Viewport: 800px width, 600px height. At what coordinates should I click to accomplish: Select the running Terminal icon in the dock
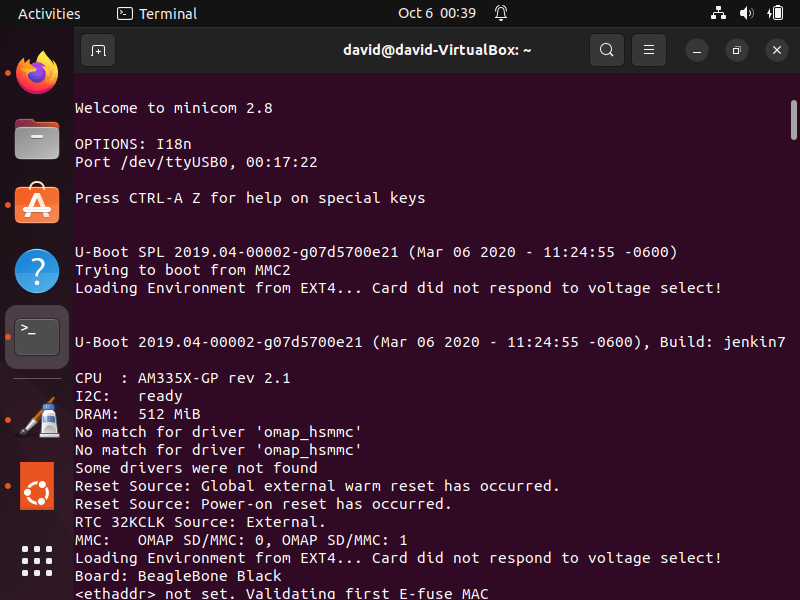[x=37, y=337]
